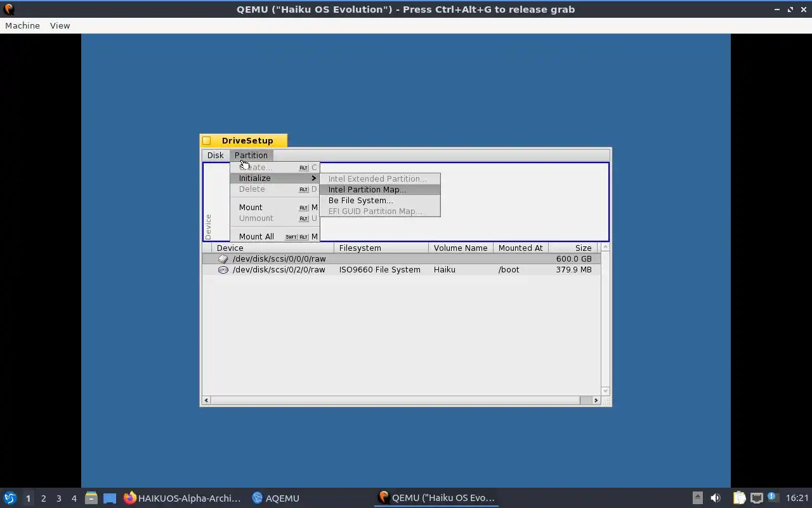Click the ISO9660 File System cell
This screenshot has height=508, width=812.
tap(379, 270)
